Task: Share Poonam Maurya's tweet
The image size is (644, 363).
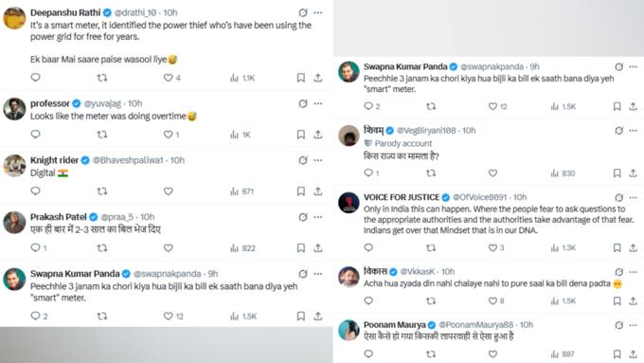Action: click(x=633, y=354)
